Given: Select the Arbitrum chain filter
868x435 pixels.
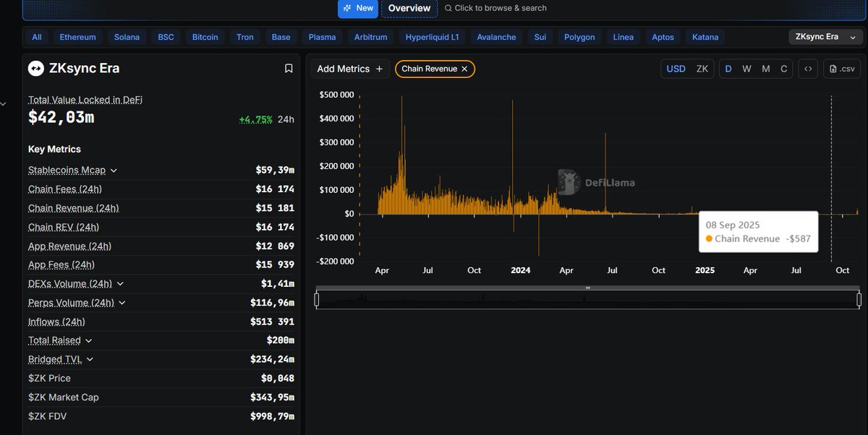Looking at the screenshot, I should pyautogui.click(x=371, y=37).
